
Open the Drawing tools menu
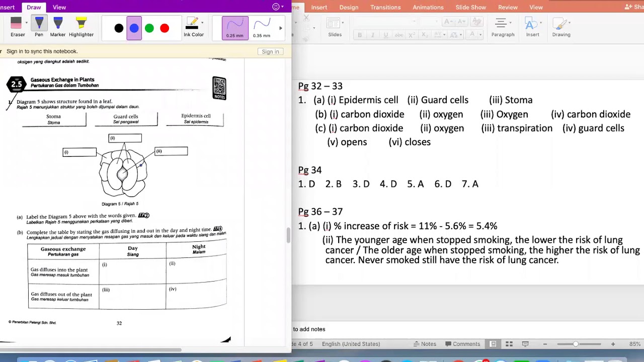coord(561,27)
